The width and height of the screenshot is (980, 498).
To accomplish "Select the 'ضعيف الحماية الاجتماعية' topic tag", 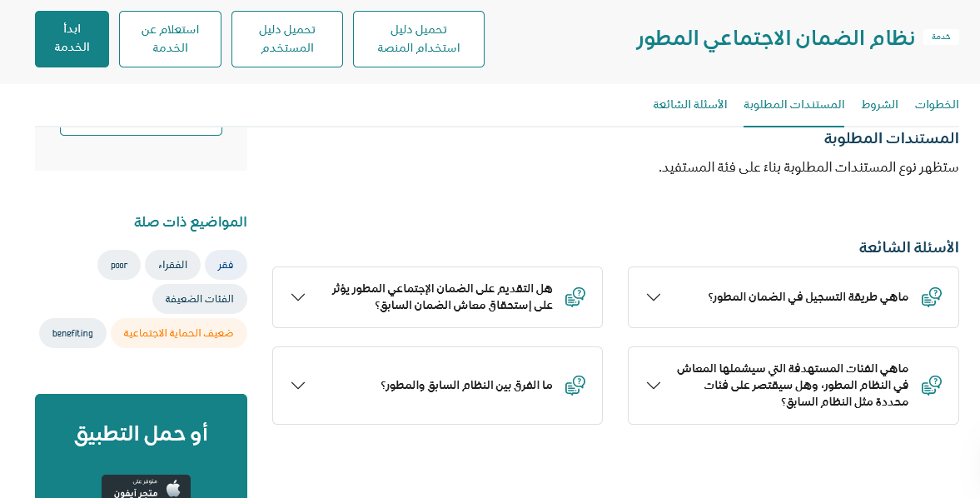I will tap(179, 333).
